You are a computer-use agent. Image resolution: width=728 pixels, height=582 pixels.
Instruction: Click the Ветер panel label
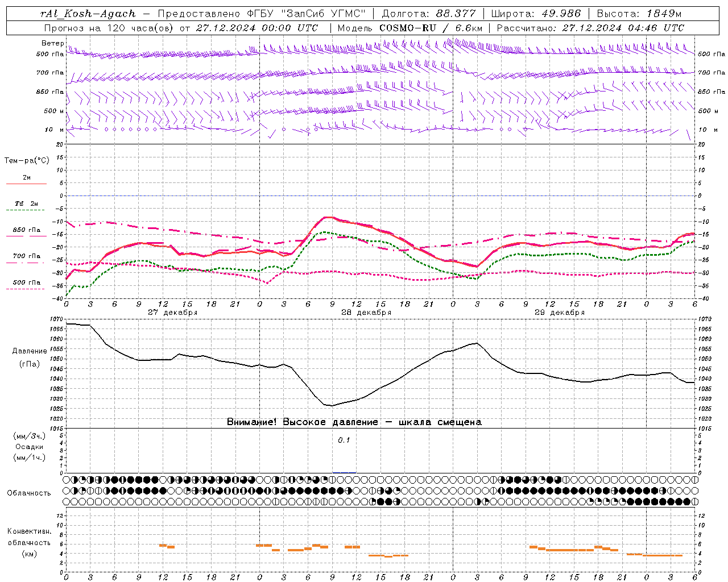coord(52,43)
